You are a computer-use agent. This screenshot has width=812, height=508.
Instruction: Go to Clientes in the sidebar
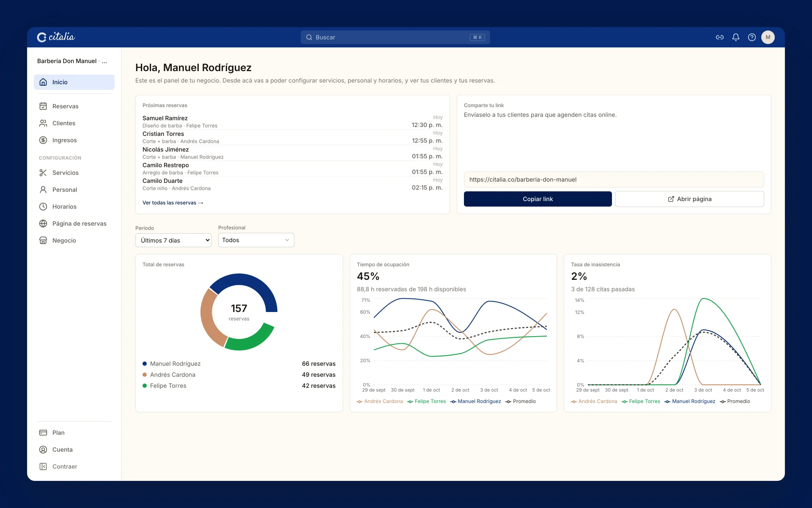(74, 123)
